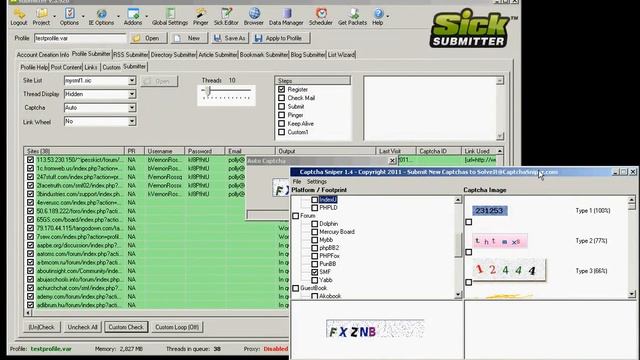The width and height of the screenshot is (640, 360).
Task: Click the Custom Check button
Action: (126, 327)
